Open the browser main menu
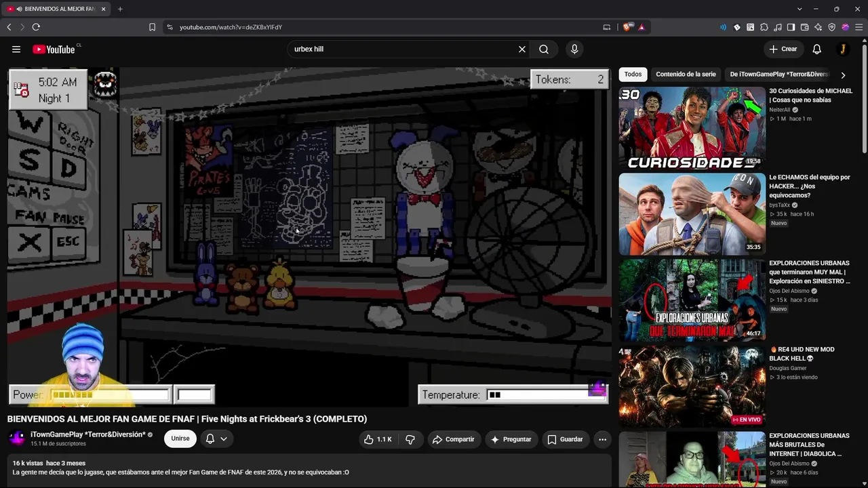Viewport: 868px width, 488px height. (x=859, y=27)
